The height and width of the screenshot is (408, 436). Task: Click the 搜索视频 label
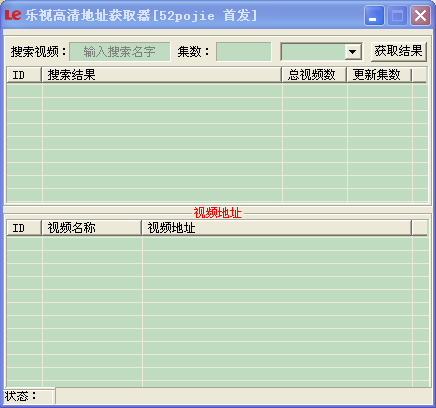[x=39, y=52]
